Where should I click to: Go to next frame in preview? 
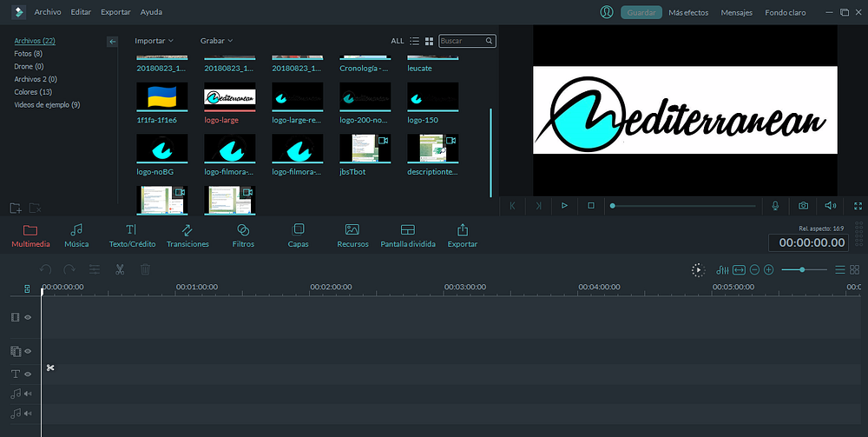pos(538,206)
